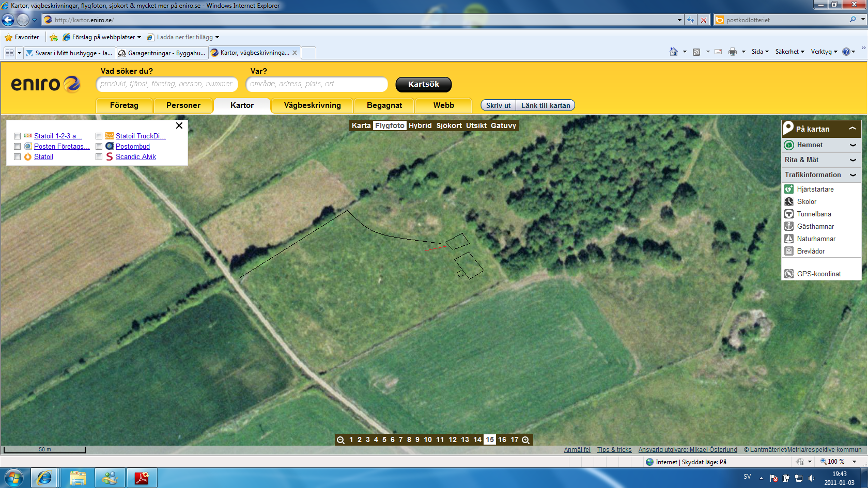
Task: Open the GPS-koordinat tool
Action: pos(818,274)
